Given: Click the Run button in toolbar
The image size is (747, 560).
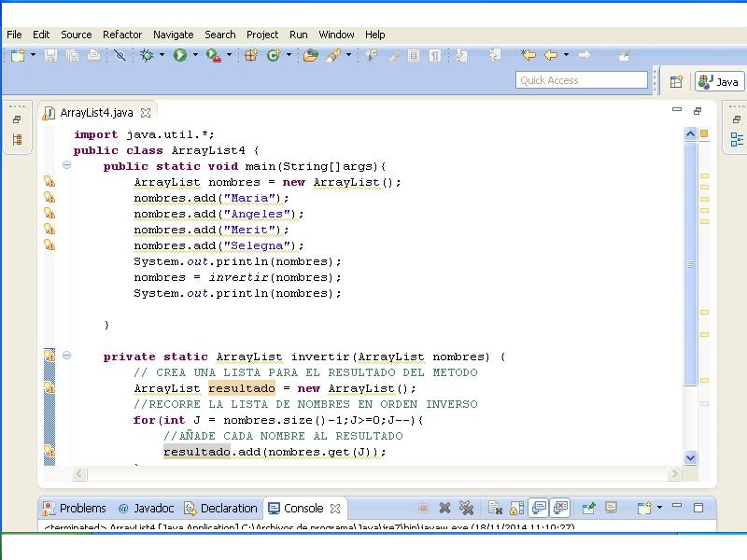Looking at the screenshot, I should click(x=179, y=56).
